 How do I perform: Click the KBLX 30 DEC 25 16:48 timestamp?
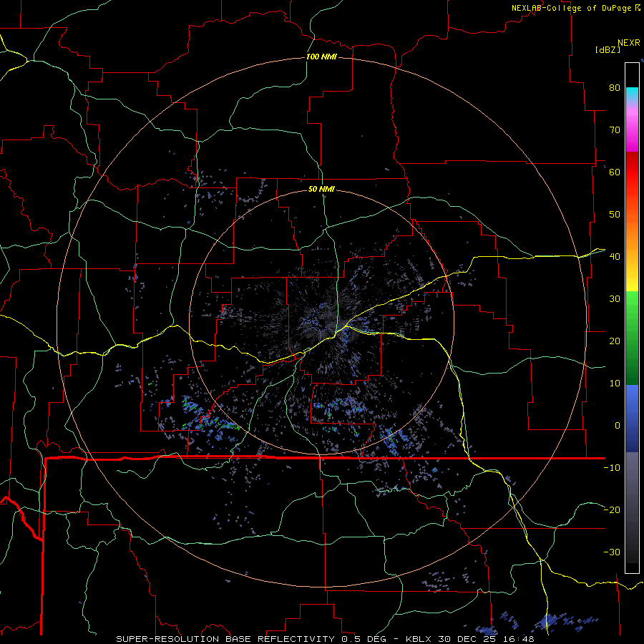coord(470,639)
